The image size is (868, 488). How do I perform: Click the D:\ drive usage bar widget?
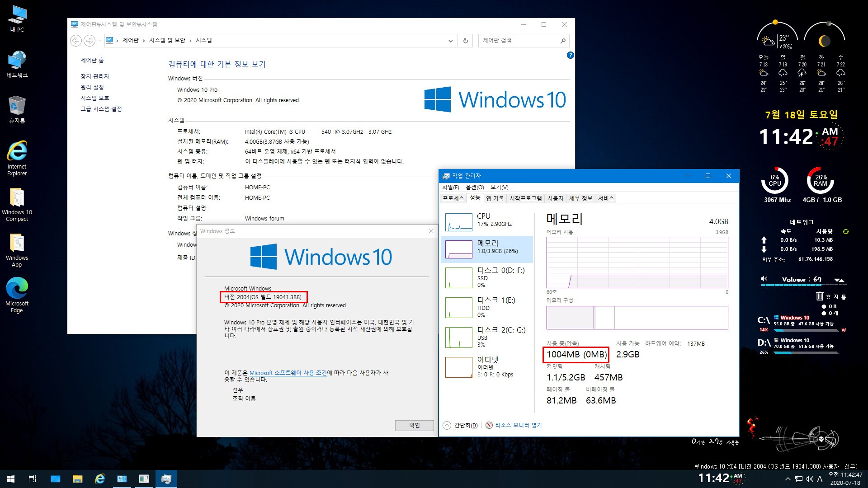[806, 352]
